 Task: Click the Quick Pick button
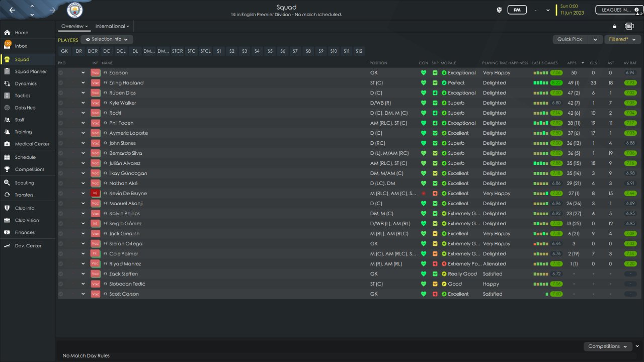570,39
